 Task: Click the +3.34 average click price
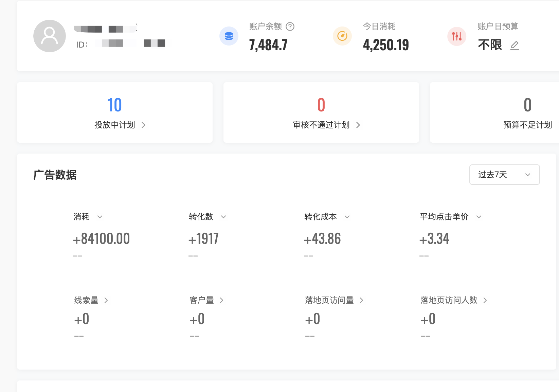coord(434,238)
